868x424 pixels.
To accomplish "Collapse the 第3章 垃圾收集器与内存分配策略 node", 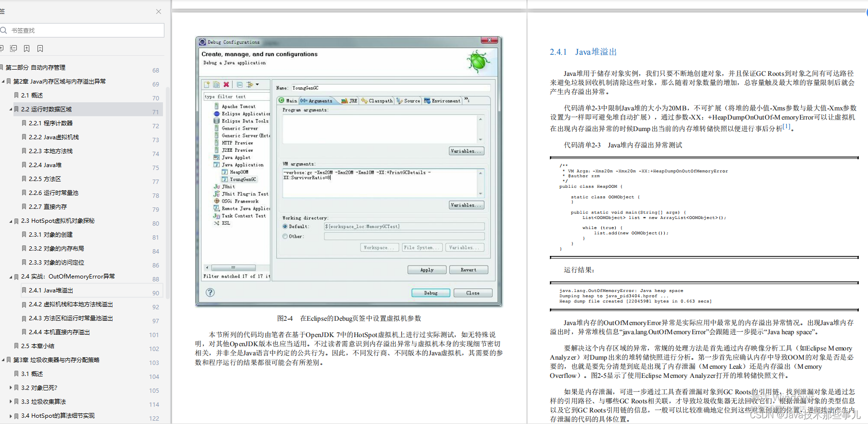I will point(3,360).
